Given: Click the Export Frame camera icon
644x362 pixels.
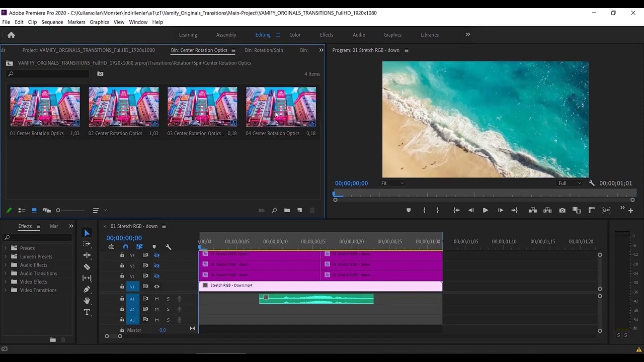Looking at the screenshot, I should (562, 210).
